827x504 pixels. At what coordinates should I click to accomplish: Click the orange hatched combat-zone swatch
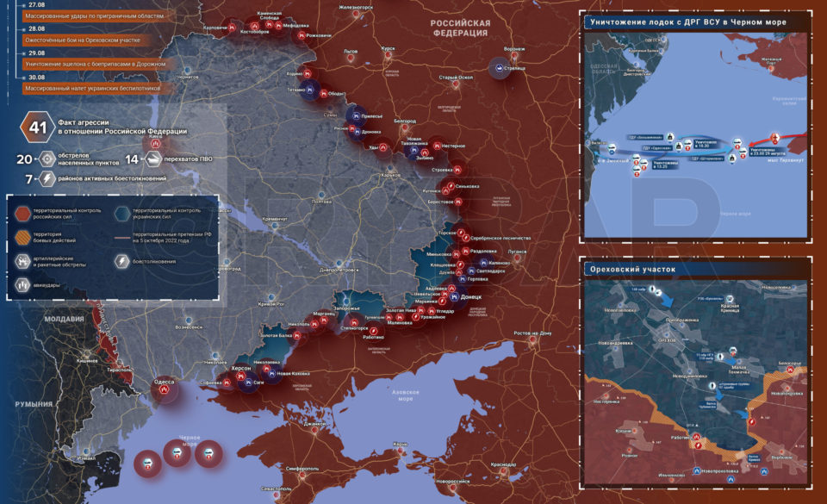click(x=22, y=238)
